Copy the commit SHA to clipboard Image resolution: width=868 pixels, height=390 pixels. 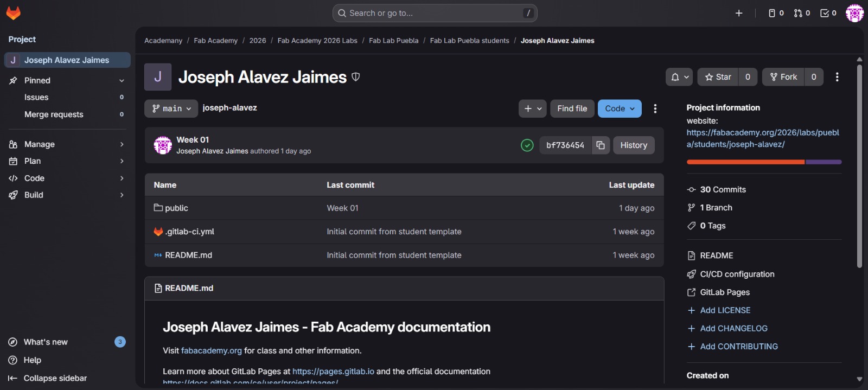tap(601, 145)
